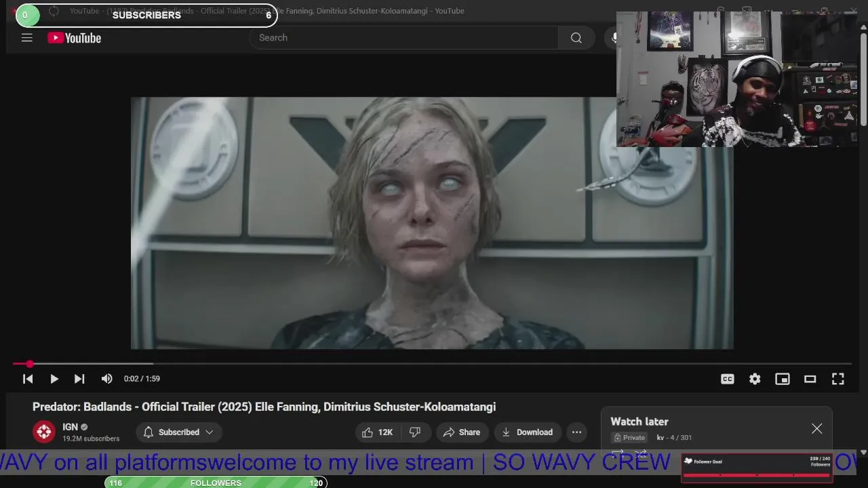Toggle theater mode view
Viewport: 868px width, 488px height.
point(810,379)
